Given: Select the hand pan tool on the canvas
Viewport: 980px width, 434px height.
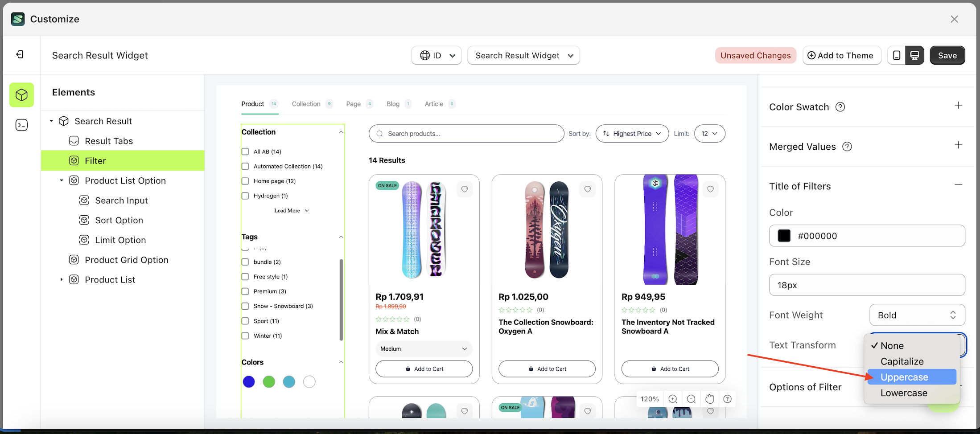Looking at the screenshot, I should [x=709, y=399].
